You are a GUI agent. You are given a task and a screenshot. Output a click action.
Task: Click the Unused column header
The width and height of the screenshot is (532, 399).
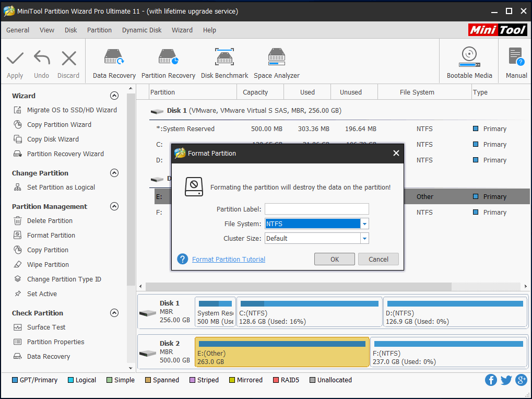(354, 92)
